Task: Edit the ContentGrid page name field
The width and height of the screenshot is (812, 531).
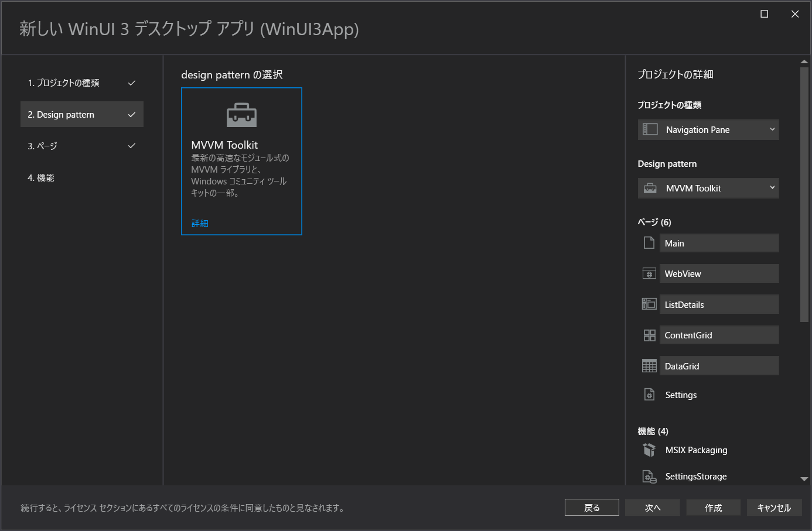Action: (719, 335)
